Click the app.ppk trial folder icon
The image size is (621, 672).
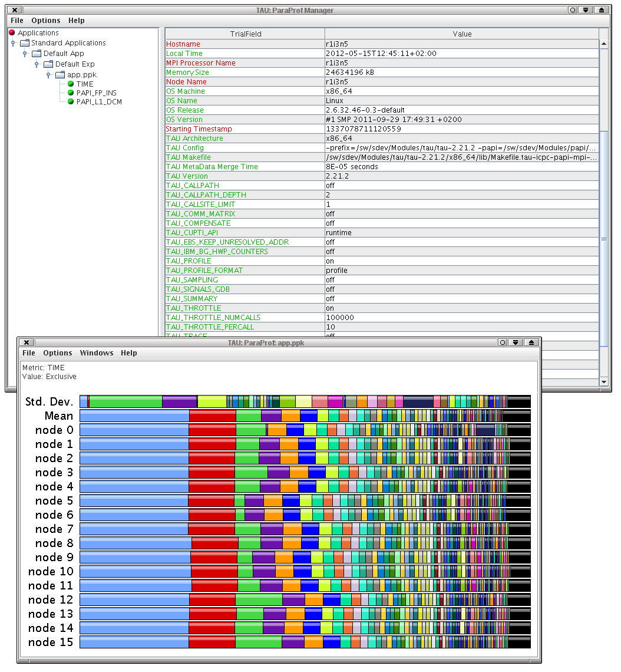click(x=60, y=75)
